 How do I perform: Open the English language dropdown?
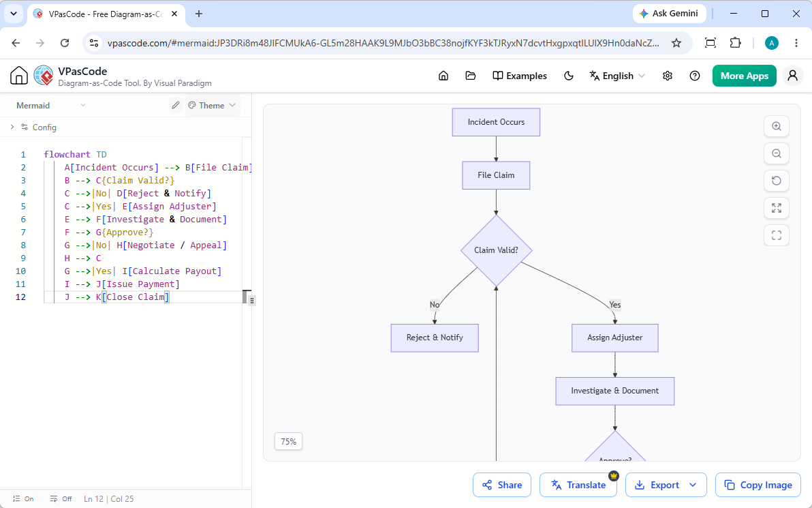[617, 76]
